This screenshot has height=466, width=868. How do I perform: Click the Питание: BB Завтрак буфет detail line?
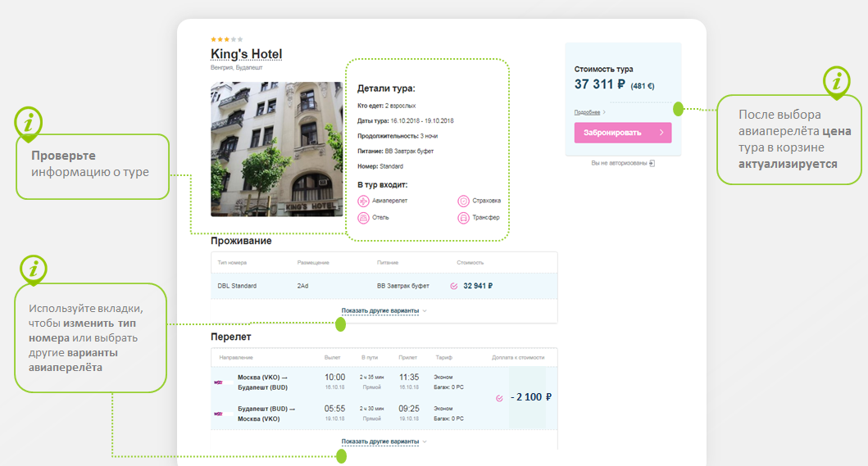(x=395, y=151)
